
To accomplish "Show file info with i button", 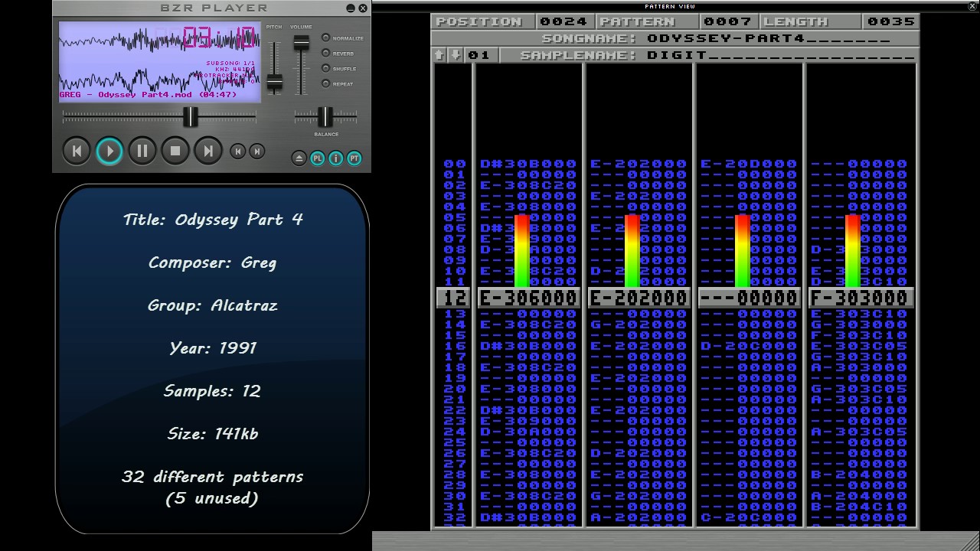I will (336, 158).
